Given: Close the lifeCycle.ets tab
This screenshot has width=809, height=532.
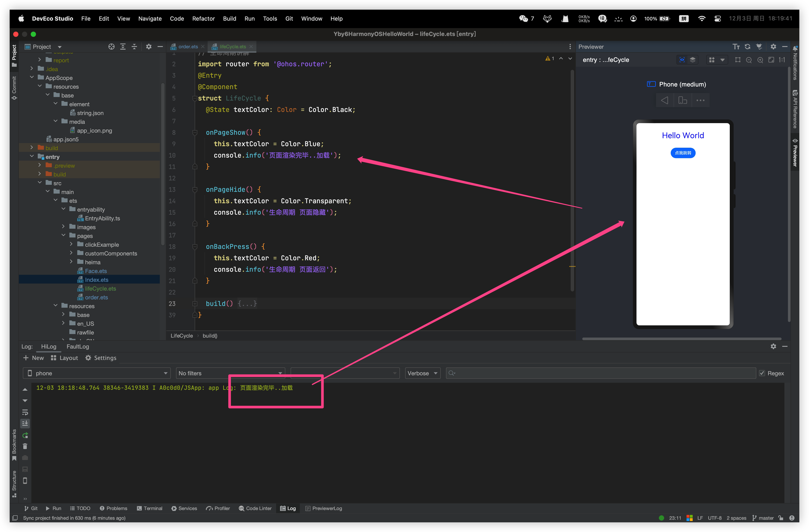Looking at the screenshot, I should click(251, 47).
